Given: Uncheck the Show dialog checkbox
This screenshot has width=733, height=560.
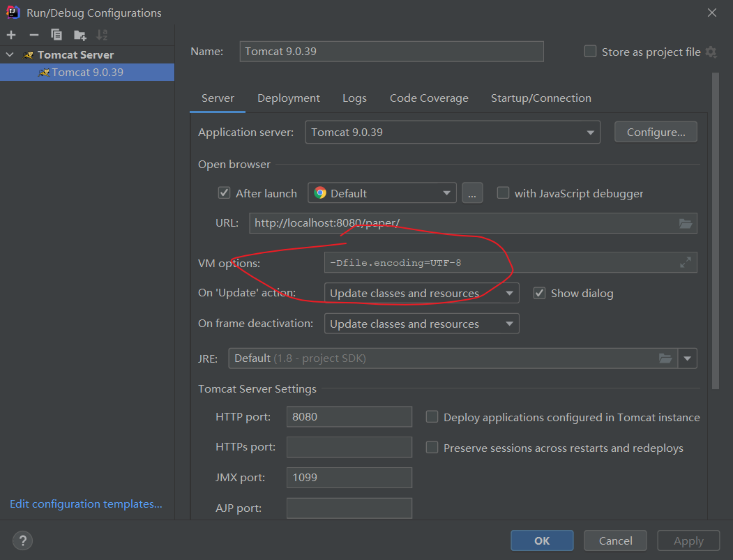Looking at the screenshot, I should coord(540,293).
